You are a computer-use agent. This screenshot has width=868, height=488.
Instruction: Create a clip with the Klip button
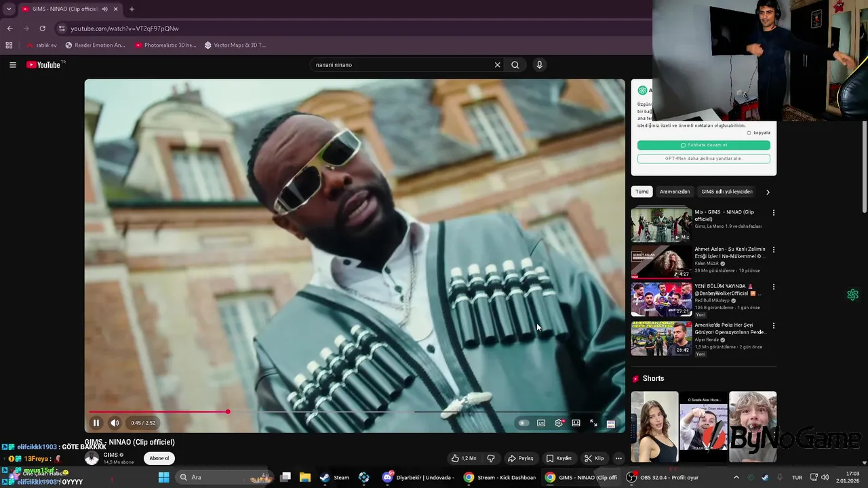click(594, 458)
